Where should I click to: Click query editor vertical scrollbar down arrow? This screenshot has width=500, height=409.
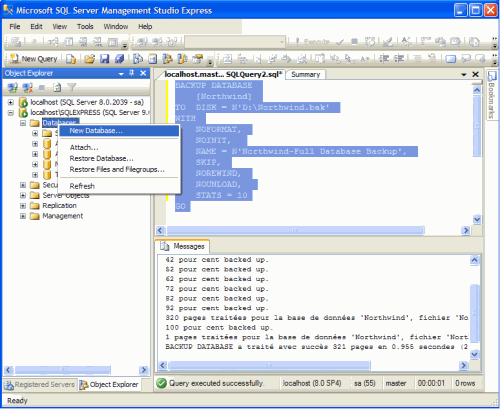[x=477, y=219]
